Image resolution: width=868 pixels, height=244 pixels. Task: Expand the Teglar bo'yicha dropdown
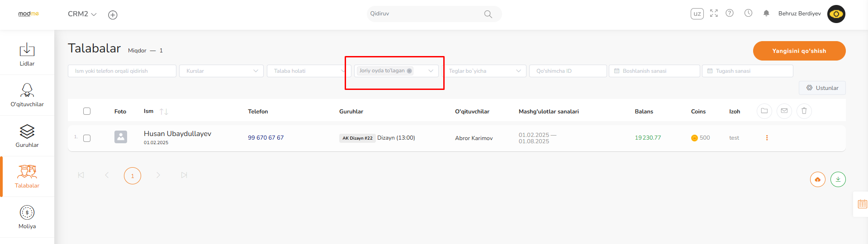tap(484, 71)
